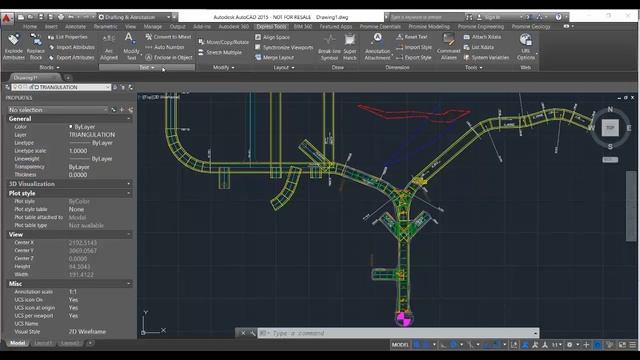Image resolution: width=640 pixels, height=360 pixels.
Task: Click Reset Text in Dimension panel
Action: [412, 37]
